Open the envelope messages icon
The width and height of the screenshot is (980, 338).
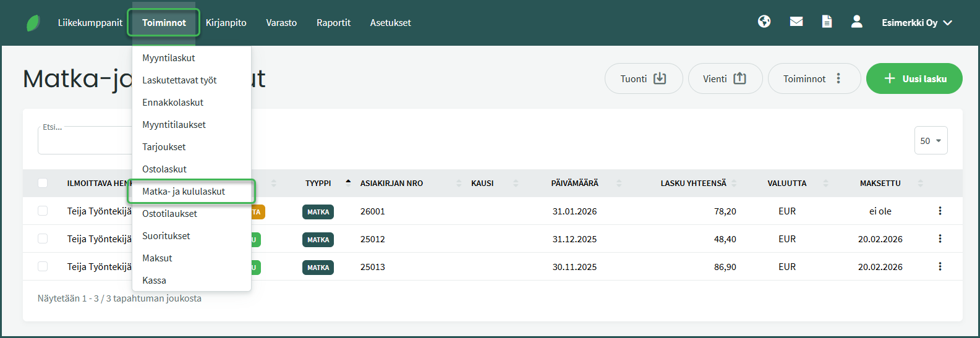(796, 22)
